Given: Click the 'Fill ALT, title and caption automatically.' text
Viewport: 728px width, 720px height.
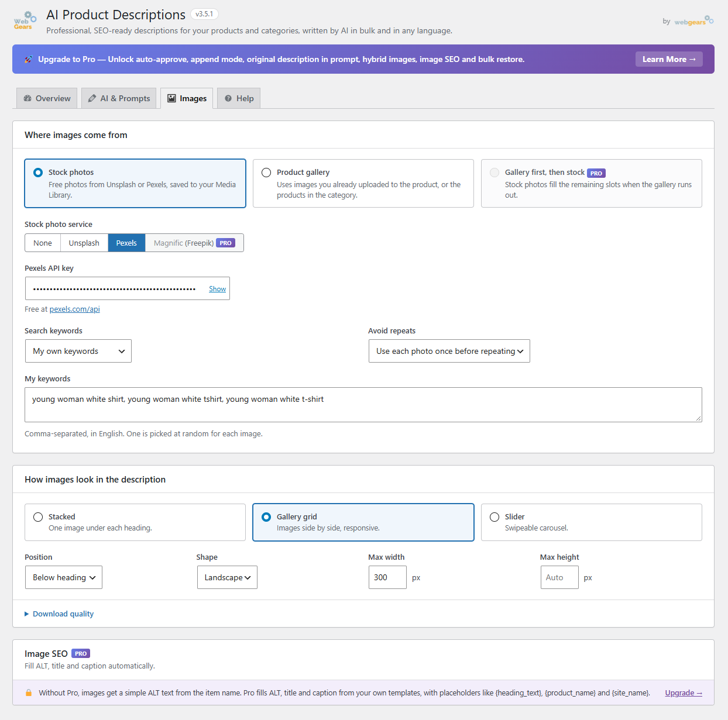Looking at the screenshot, I should (x=90, y=666).
